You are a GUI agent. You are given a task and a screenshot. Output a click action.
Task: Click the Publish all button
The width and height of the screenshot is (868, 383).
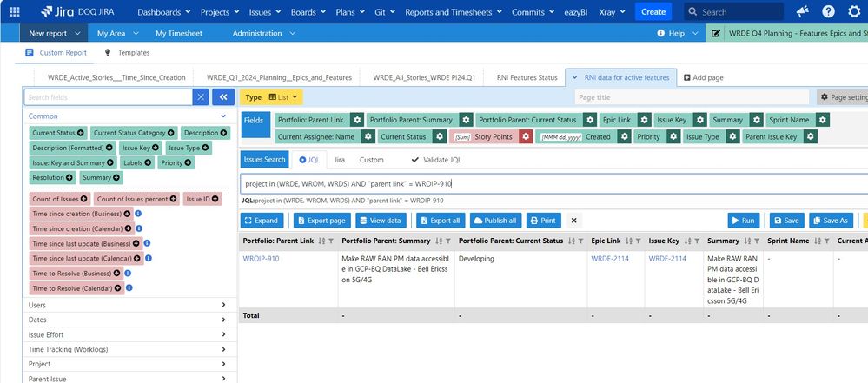495,221
